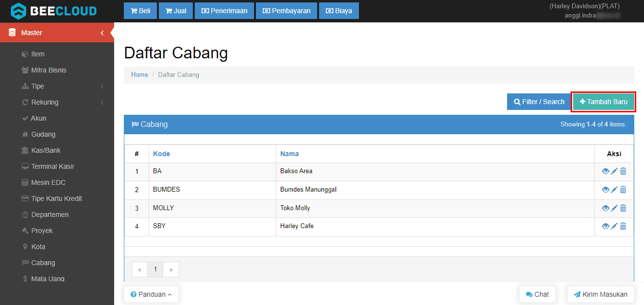Viewport: 644px width, 305px height.
Task: Edit the Harley Cafe branch
Action: (x=614, y=226)
